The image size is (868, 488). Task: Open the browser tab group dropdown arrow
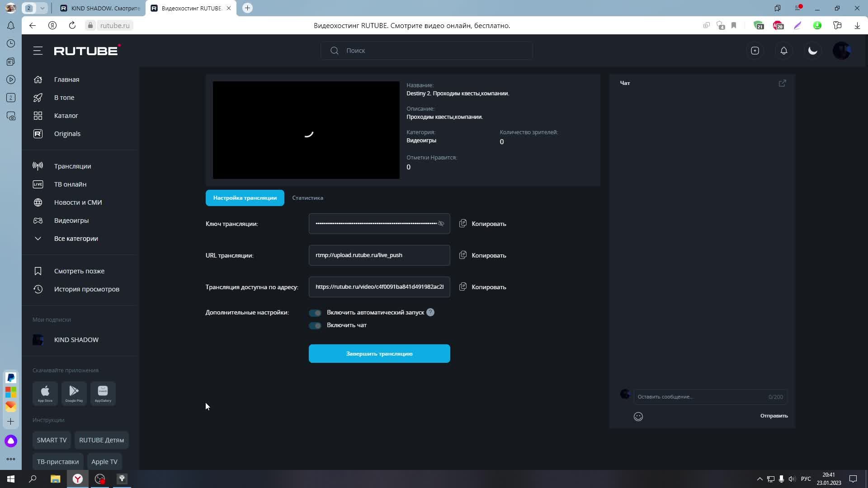tap(42, 8)
